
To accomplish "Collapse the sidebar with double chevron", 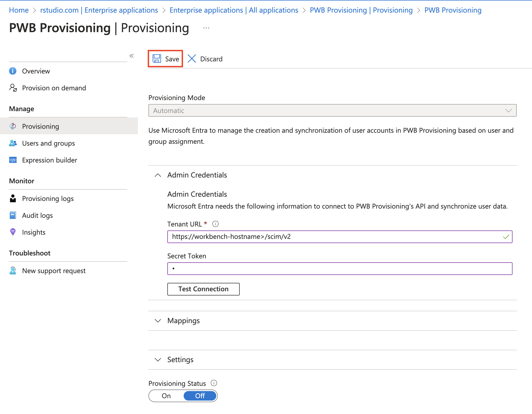I will coord(132,56).
